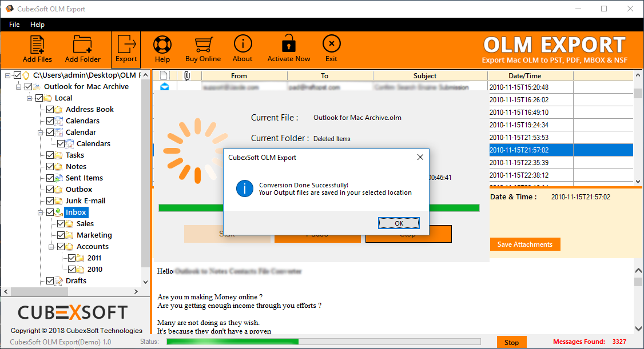644x349 pixels.
Task: Click the Export toolbar icon
Action: point(126,43)
